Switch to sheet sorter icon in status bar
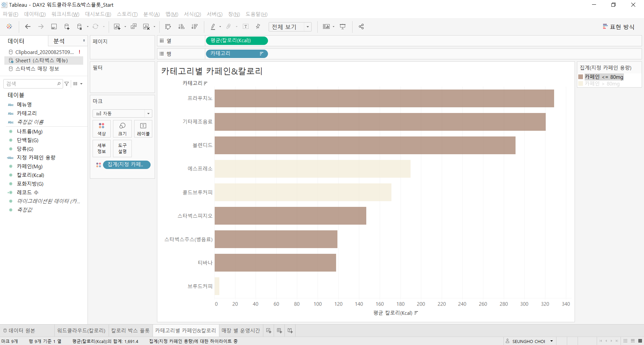Viewport: 644px width, 345px height. (626, 341)
